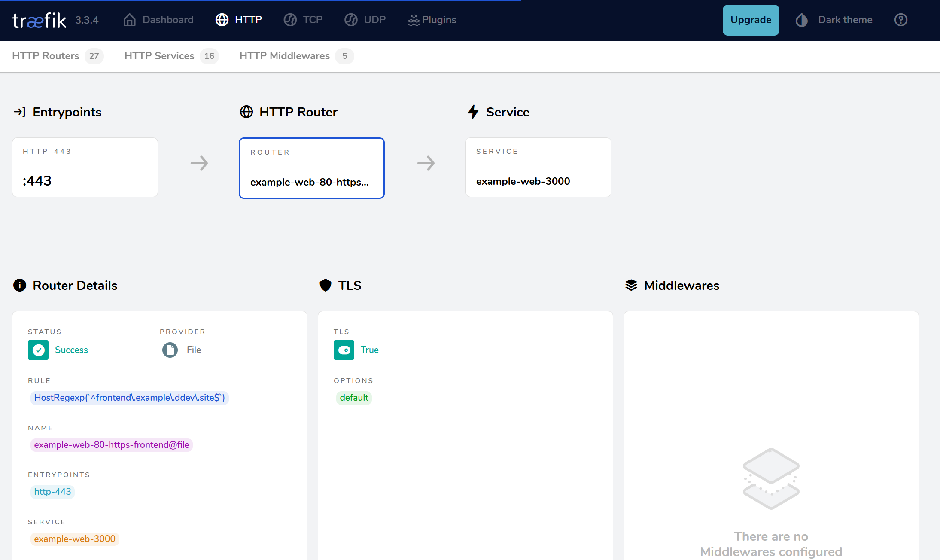Click the Success status check toggle

click(x=38, y=350)
